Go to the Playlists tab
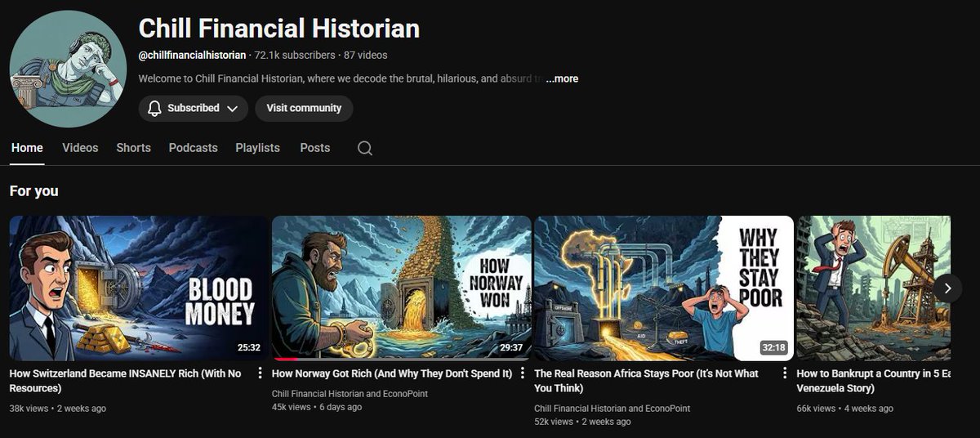The height and width of the screenshot is (438, 980). pos(257,148)
